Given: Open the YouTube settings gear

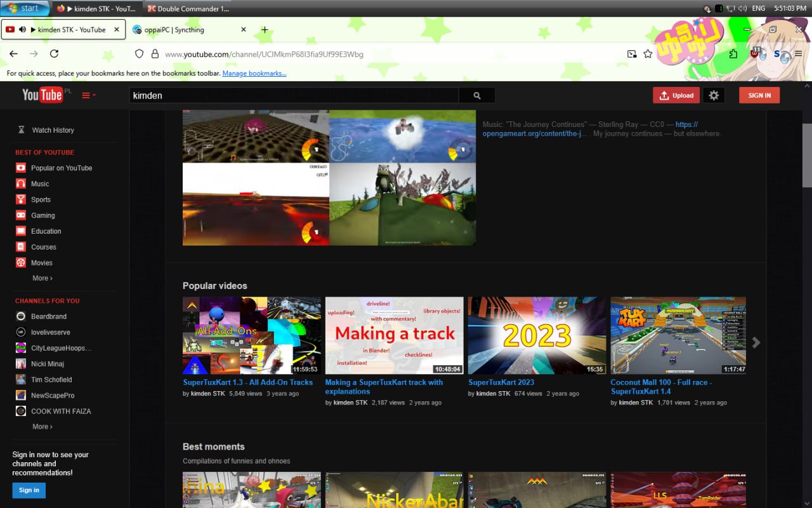Looking at the screenshot, I should pos(714,95).
